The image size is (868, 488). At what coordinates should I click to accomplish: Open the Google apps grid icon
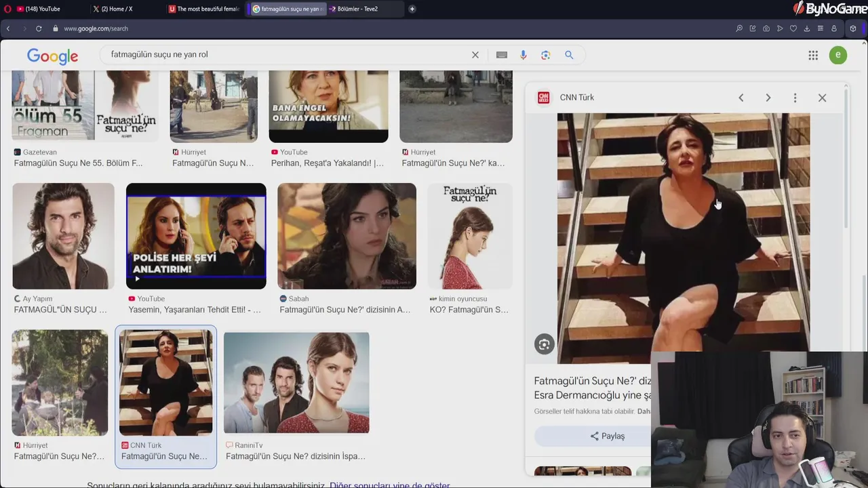813,56
